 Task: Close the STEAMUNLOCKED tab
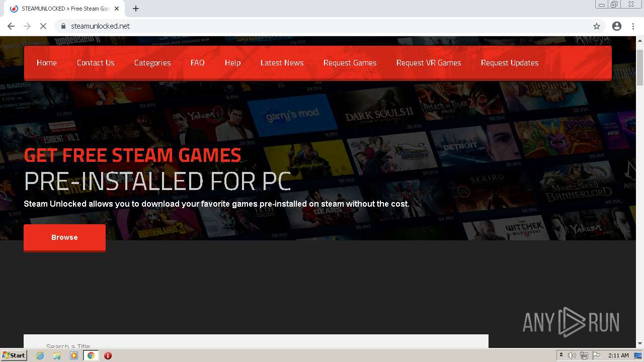117,9
